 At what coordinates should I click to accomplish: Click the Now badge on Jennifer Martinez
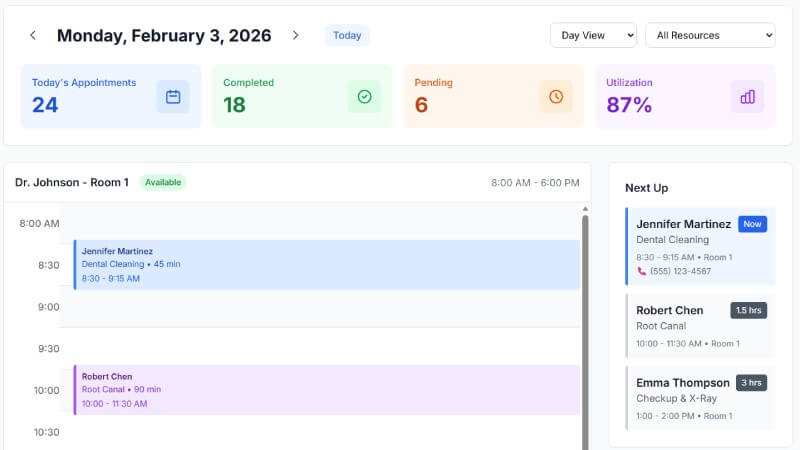point(752,224)
